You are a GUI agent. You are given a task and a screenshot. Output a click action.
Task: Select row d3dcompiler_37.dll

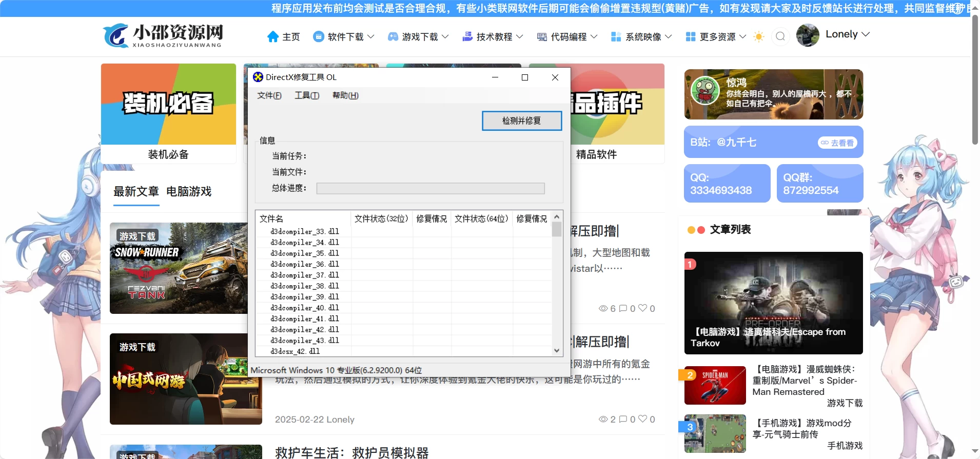305,275
